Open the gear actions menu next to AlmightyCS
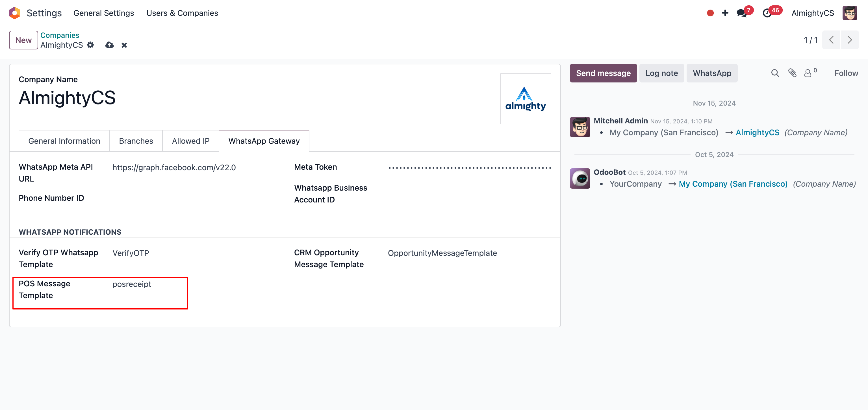 (x=90, y=45)
